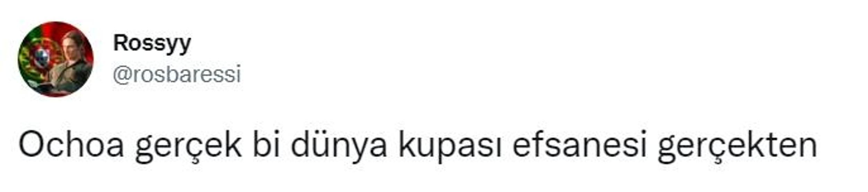Click the red area of avatar
The image size is (868, 192).
pyautogui.click(x=75, y=29)
